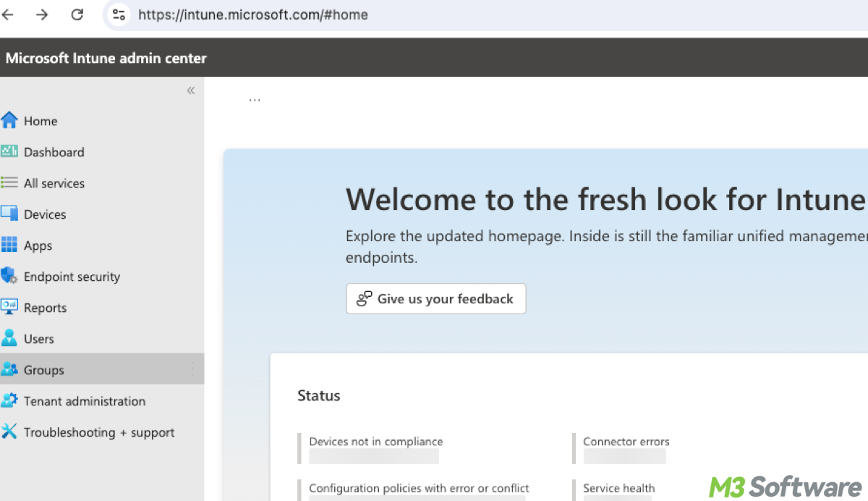Click the Groups people icon
868x501 pixels.
[9, 369]
